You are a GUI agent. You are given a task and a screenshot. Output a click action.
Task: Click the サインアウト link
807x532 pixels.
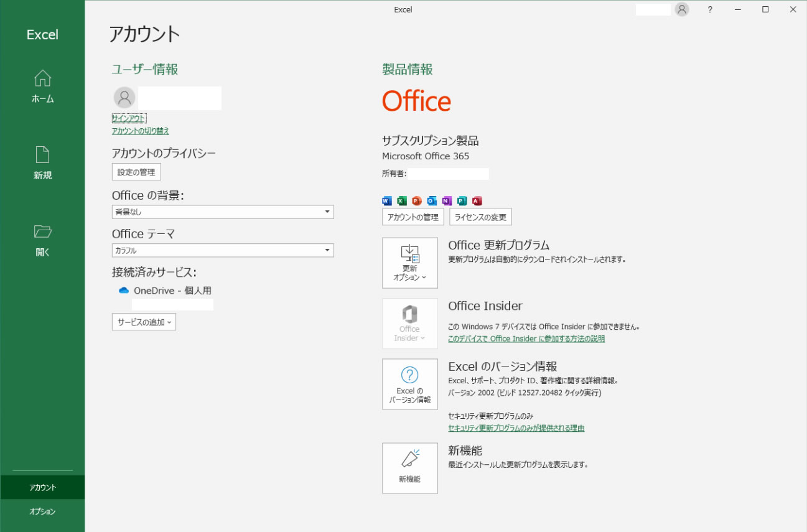tap(129, 118)
